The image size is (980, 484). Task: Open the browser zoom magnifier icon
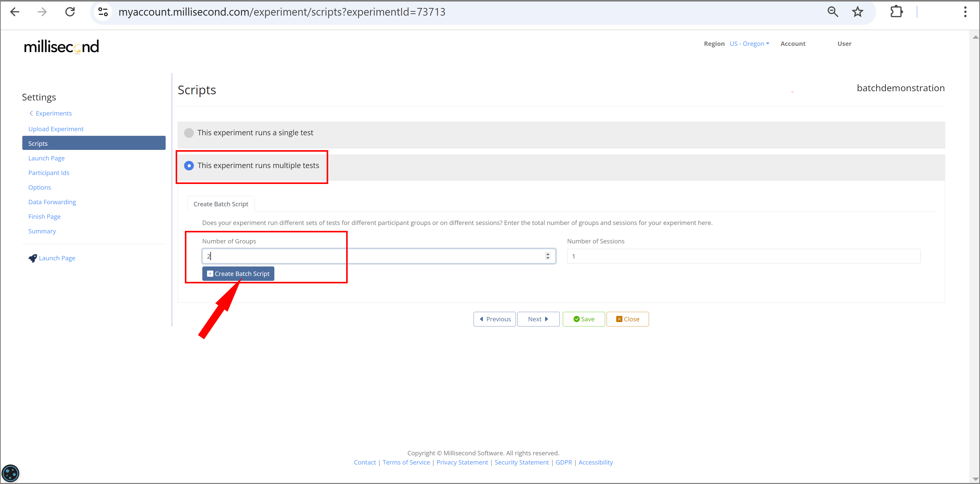(832, 12)
